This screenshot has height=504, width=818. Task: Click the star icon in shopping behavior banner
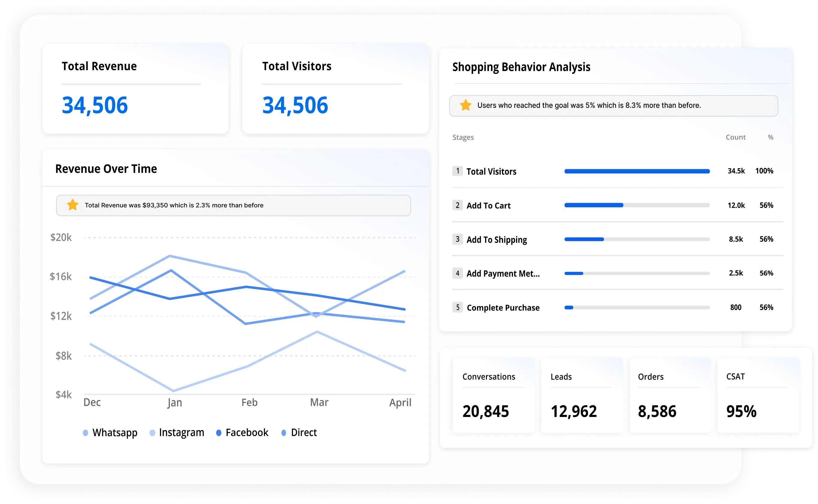[x=466, y=105]
